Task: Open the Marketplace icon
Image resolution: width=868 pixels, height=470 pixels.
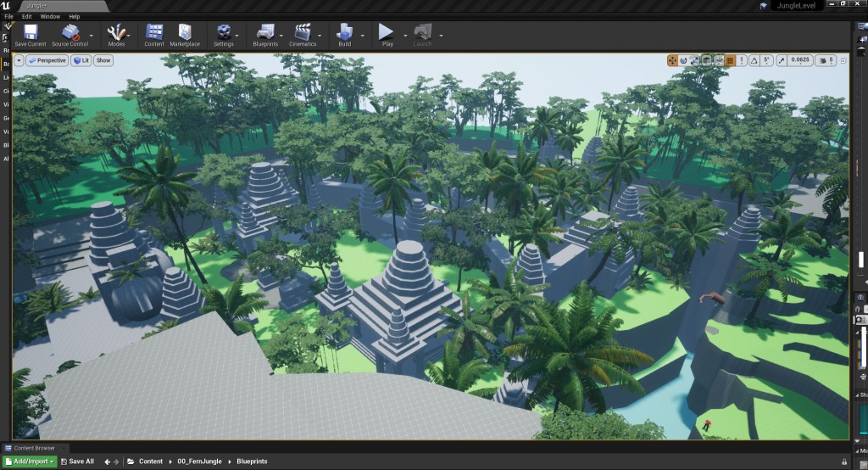Action: pos(185,34)
